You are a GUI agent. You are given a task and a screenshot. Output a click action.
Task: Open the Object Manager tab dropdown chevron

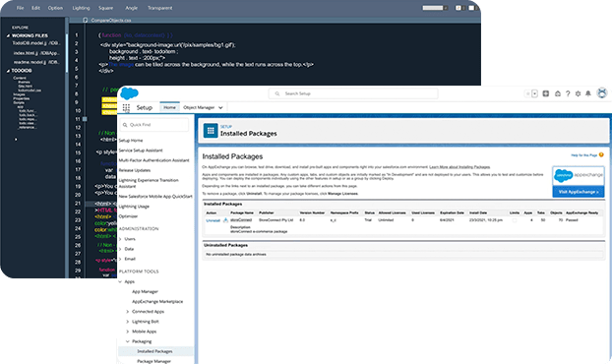(220, 107)
